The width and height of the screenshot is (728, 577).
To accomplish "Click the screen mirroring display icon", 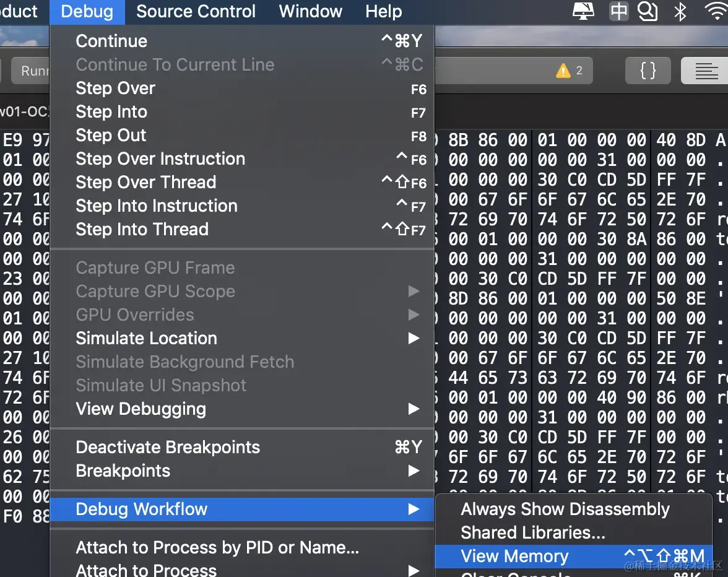I will click(x=583, y=11).
